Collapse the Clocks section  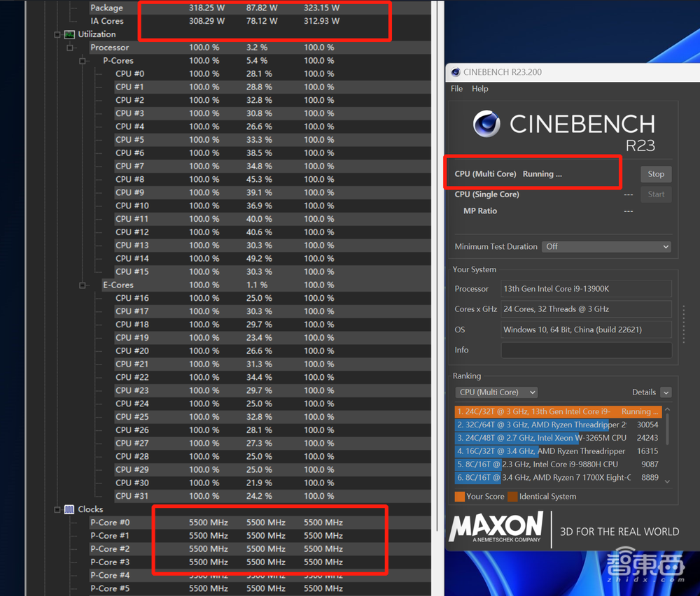point(57,509)
